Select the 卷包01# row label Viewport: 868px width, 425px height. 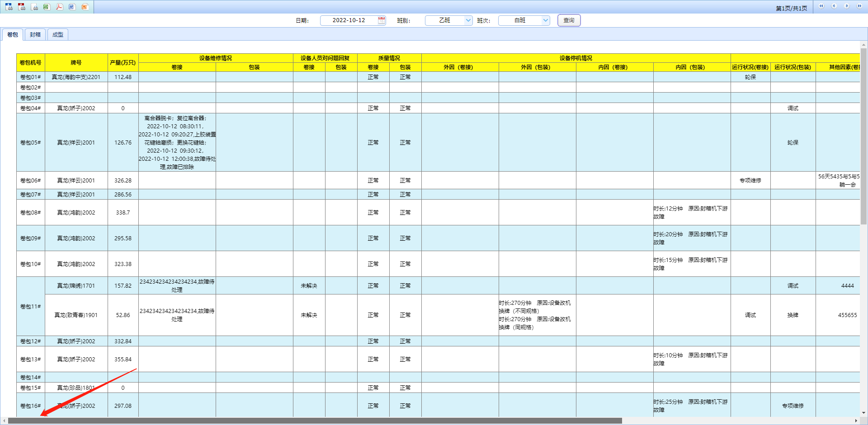click(x=31, y=77)
